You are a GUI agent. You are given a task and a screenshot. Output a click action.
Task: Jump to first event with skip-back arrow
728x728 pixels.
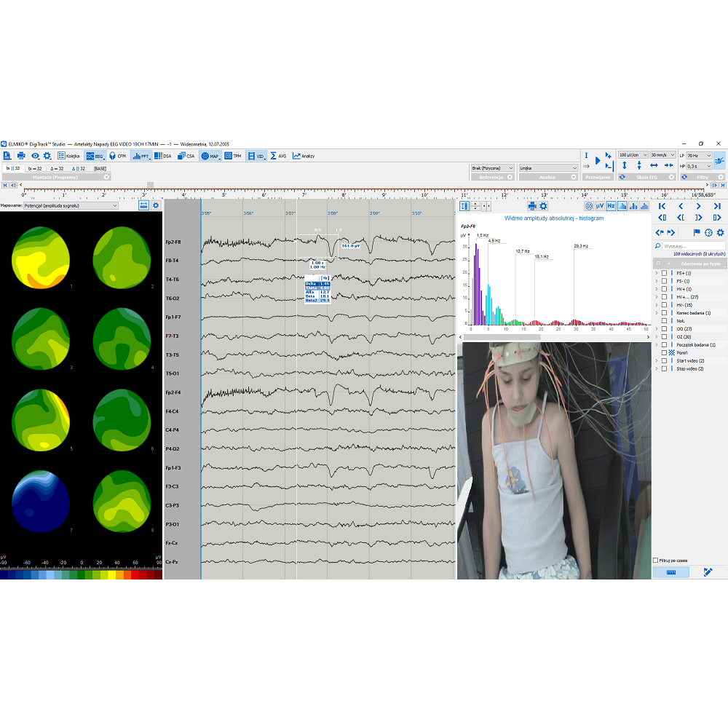[662, 206]
